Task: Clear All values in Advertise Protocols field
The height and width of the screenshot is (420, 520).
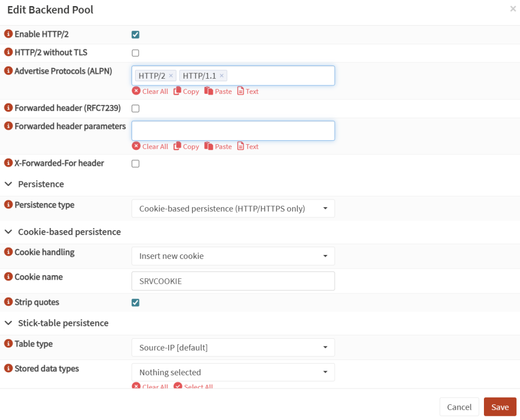Action: [150, 91]
